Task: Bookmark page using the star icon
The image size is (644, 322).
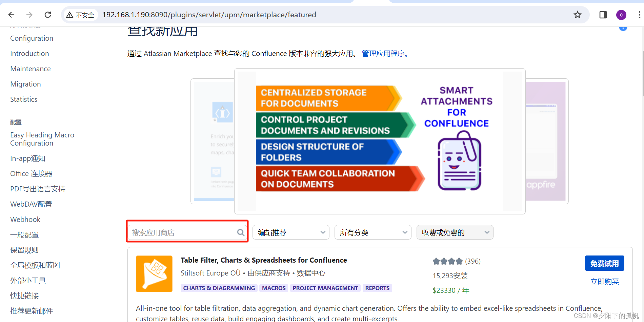Action: pyautogui.click(x=577, y=15)
